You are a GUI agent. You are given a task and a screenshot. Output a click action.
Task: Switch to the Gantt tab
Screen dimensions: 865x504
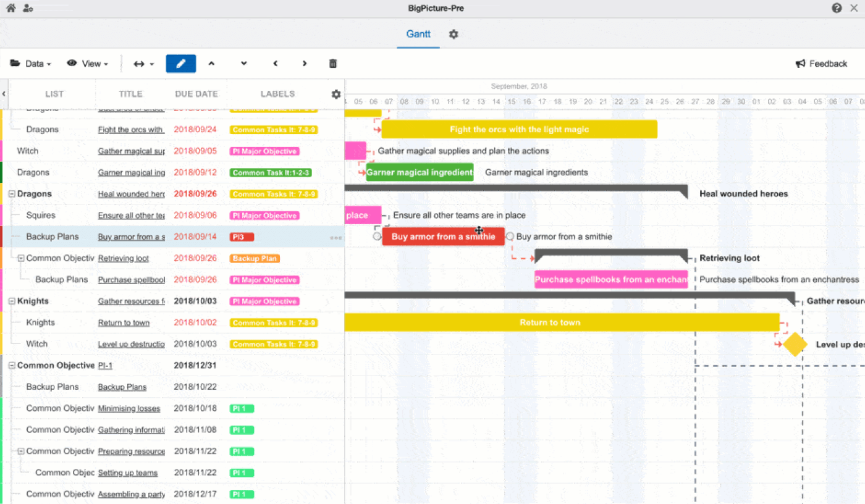pos(418,34)
